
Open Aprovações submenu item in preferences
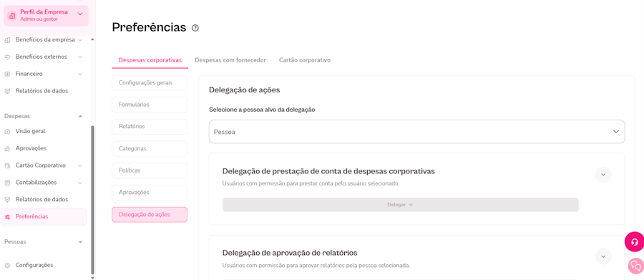pos(150,193)
